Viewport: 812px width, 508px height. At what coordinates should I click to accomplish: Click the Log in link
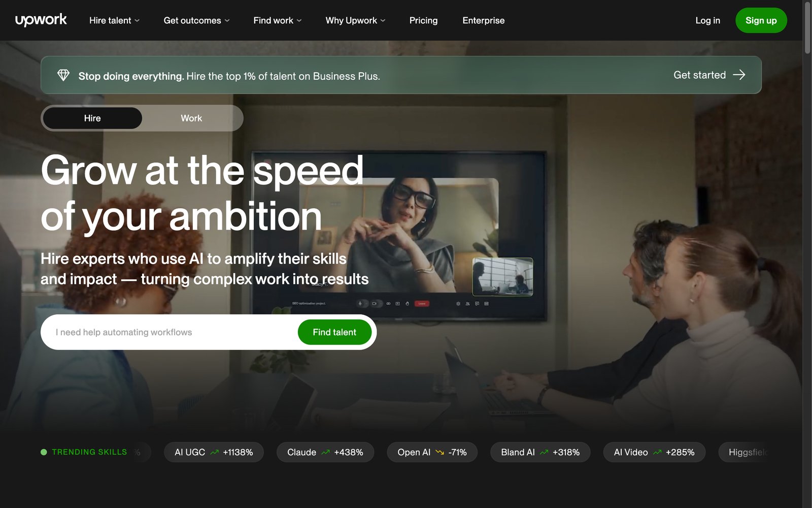pyautogui.click(x=707, y=20)
